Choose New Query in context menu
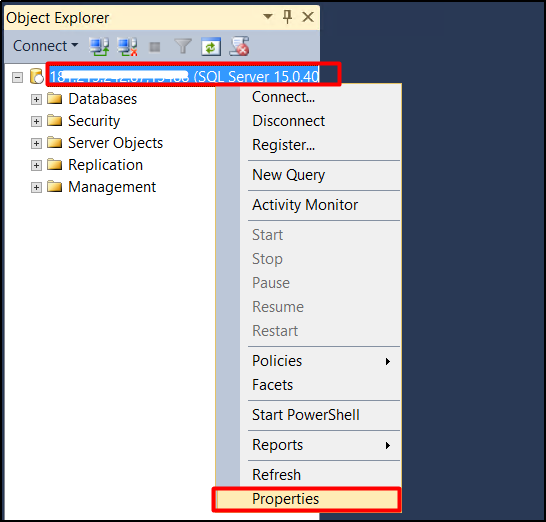Image resolution: width=546 pixels, height=522 pixels. point(288,175)
